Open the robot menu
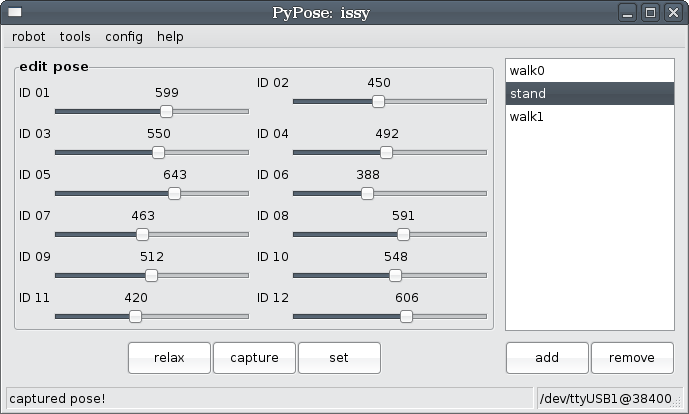 pyautogui.click(x=29, y=36)
